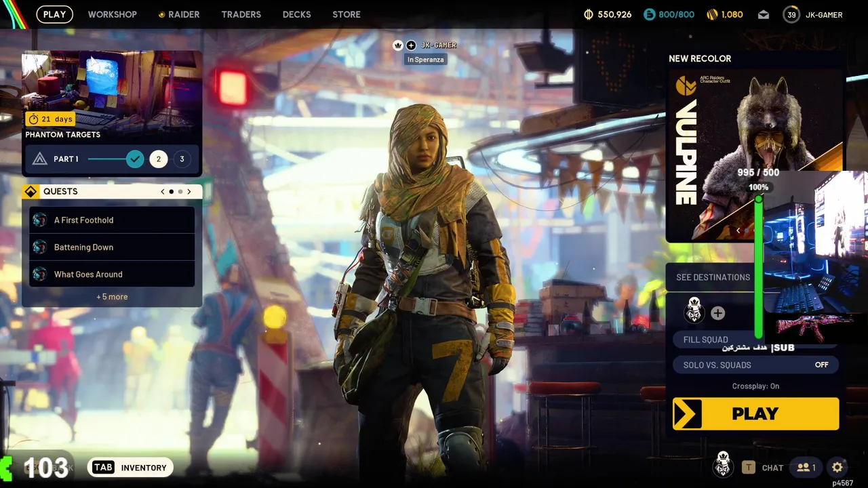868x488 pixels.
Task: Select completed Phantom Targets step checkmark
Action: click(x=135, y=159)
